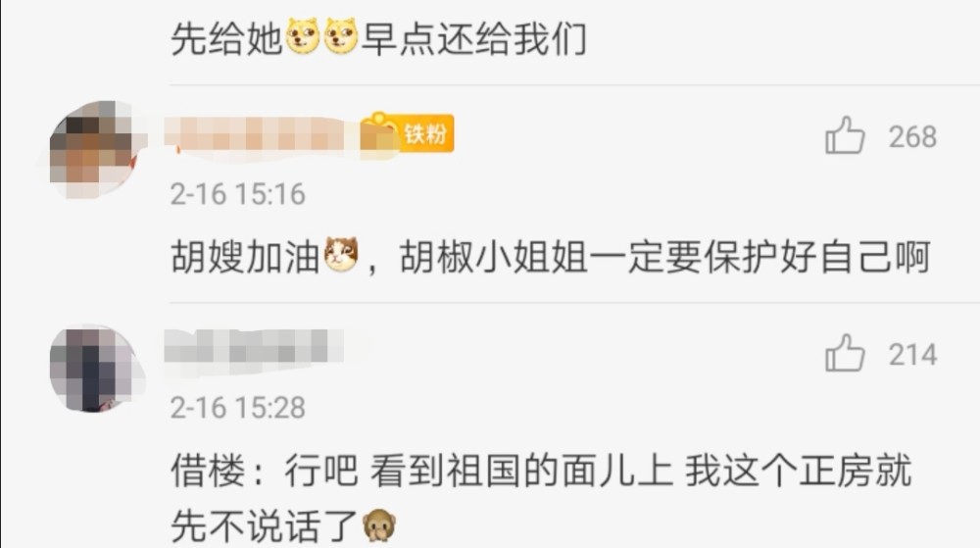Tap thumbs-up icon beside 214 likes
Screen dimensions: 980x548
pyautogui.click(x=845, y=353)
